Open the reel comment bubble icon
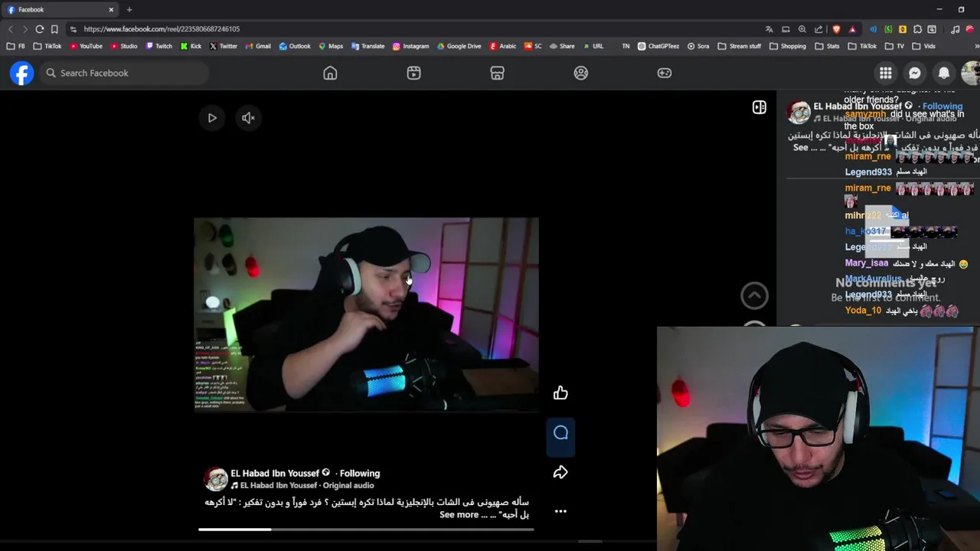Image resolution: width=980 pixels, height=551 pixels. coord(560,433)
